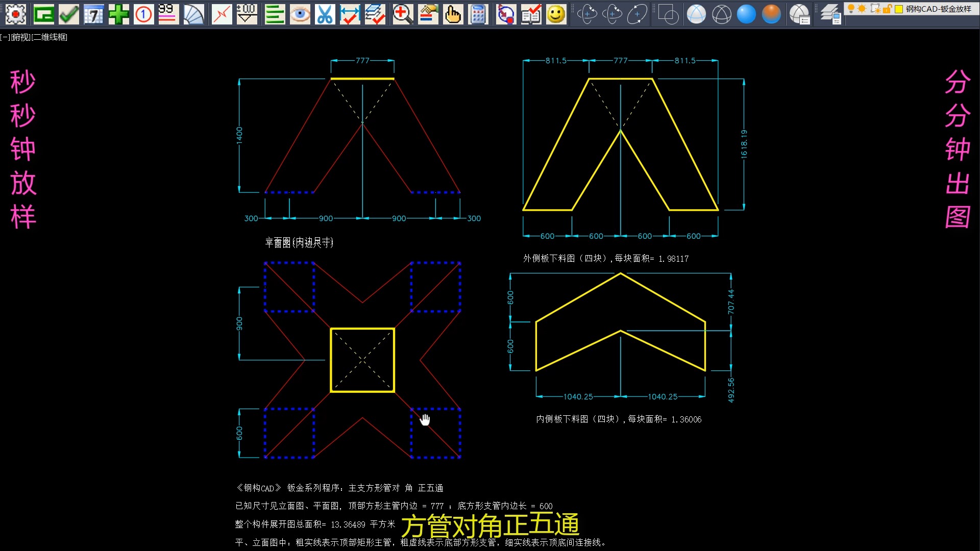Viewport: 980px width, 551px height.
Task: Activate the magnifier zoom tool
Action: [x=403, y=14]
